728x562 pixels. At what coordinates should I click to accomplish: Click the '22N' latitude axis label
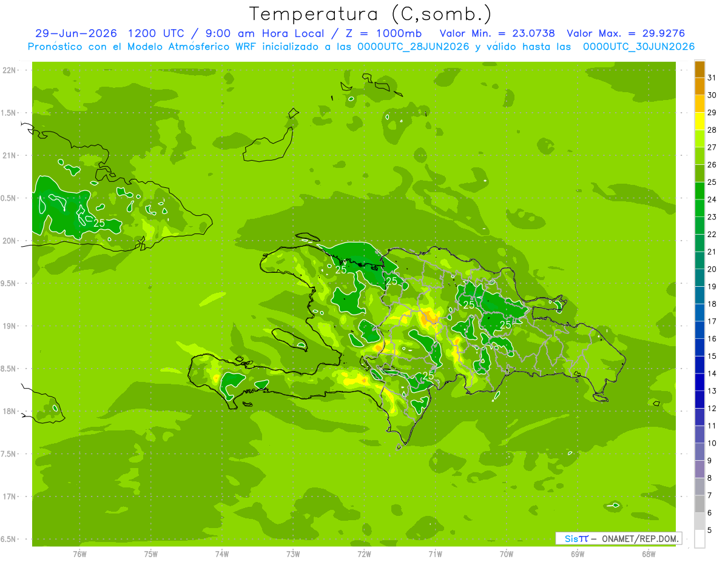pos(10,70)
